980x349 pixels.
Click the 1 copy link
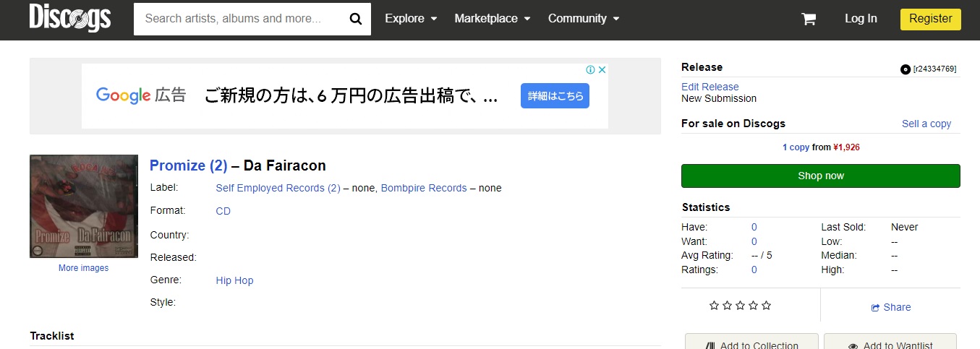pyautogui.click(x=796, y=147)
